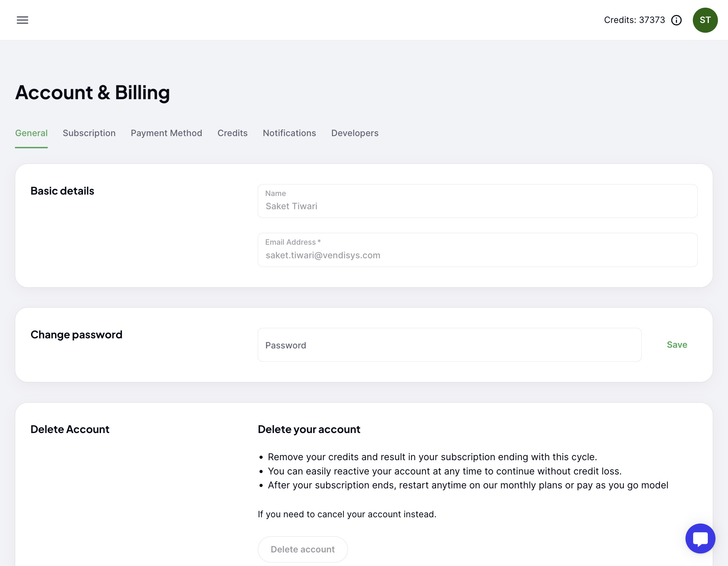Open the Payment Method tab
Viewport: 728px width, 566px height.
(x=166, y=133)
